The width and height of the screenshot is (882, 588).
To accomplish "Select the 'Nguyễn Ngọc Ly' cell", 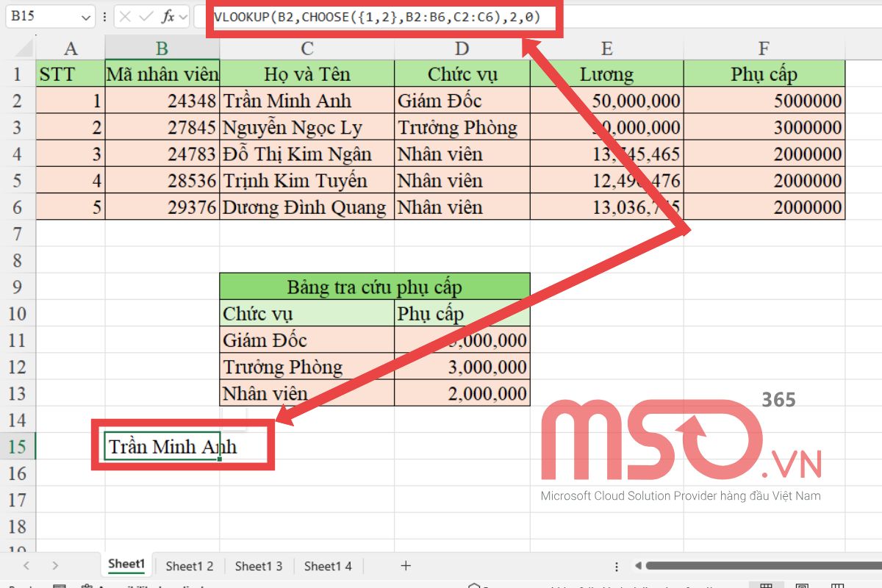I will 307,127.
